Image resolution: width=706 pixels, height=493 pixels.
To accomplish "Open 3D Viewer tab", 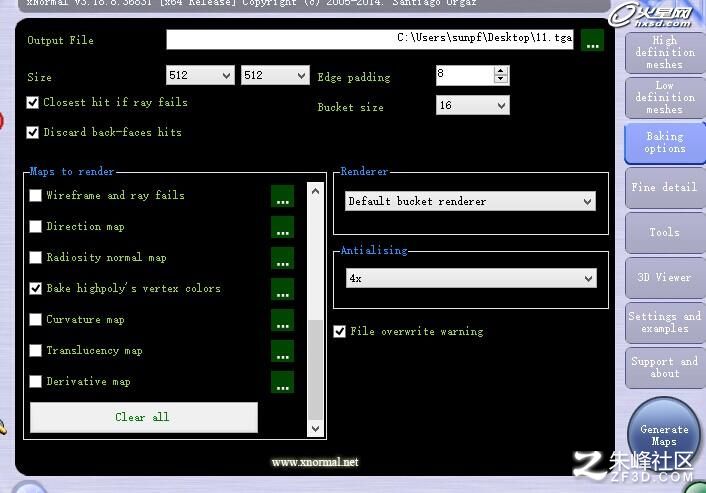I will tap(665, 278).
